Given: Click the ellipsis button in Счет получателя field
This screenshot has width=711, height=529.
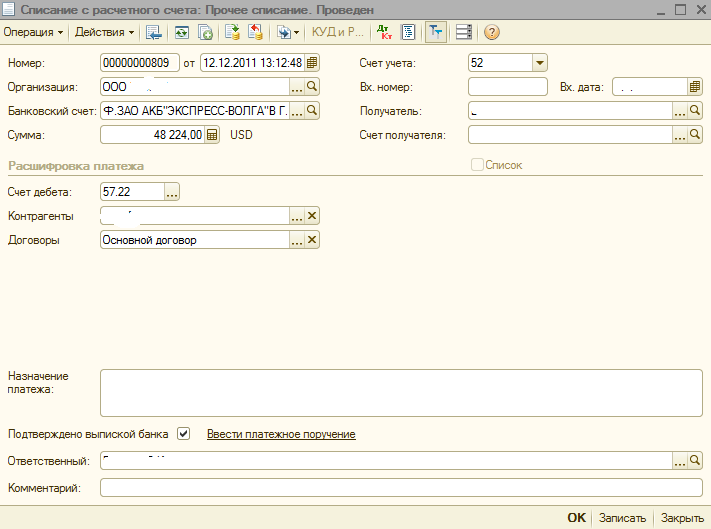Looking at the screenshot, I should (679, 135).
